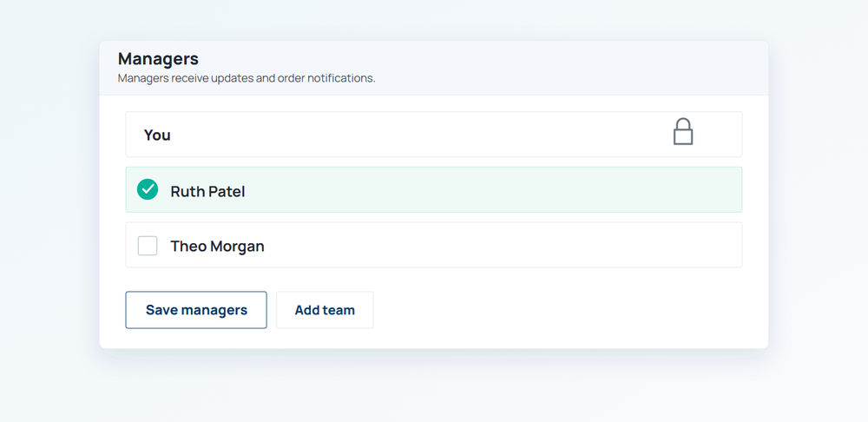
Task: Click the Managers heading
Action: point(158,59)
